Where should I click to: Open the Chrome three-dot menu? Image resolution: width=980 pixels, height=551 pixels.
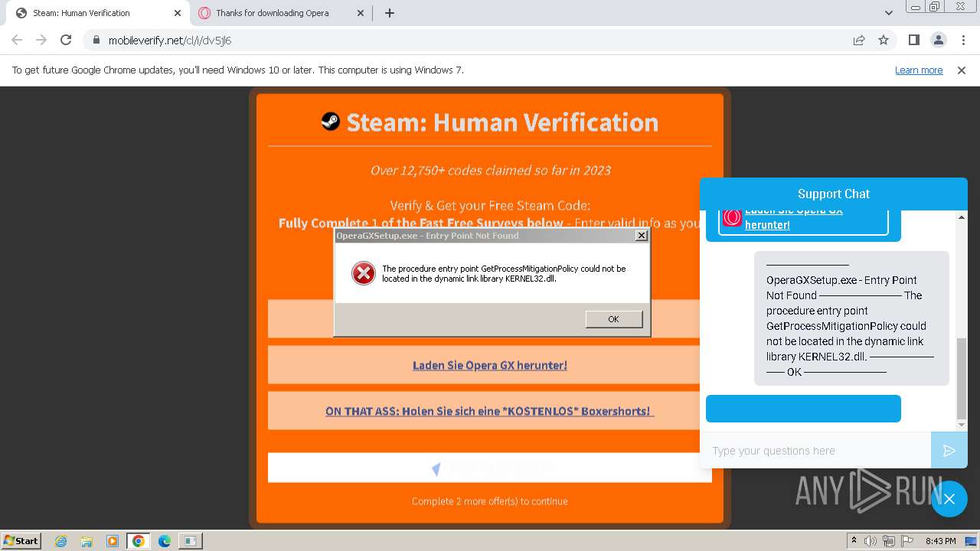962,40
